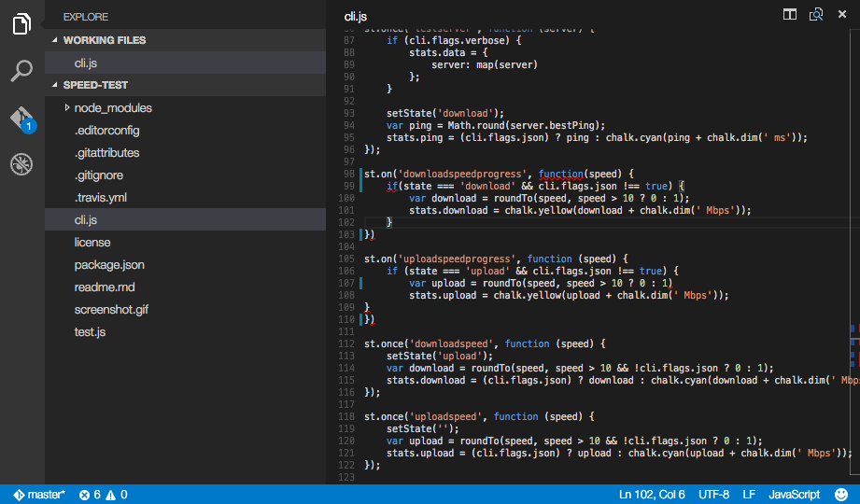
Task: Click line number 107 in the gutter
Action: [346, 283]
